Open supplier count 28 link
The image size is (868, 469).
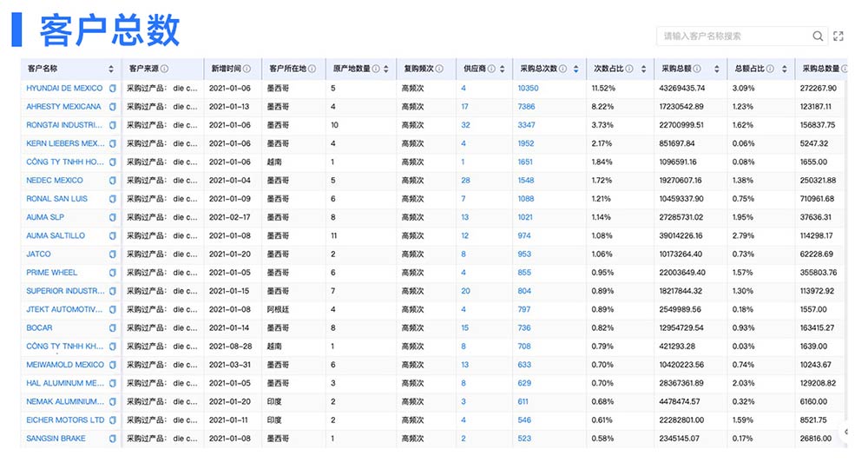pos(465,181)
